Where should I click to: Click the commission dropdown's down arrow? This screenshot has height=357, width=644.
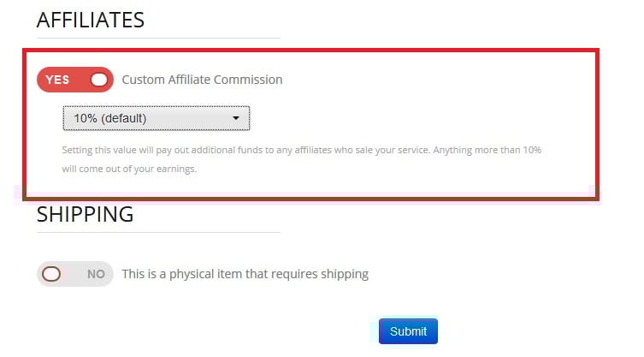tap(236, 118)
